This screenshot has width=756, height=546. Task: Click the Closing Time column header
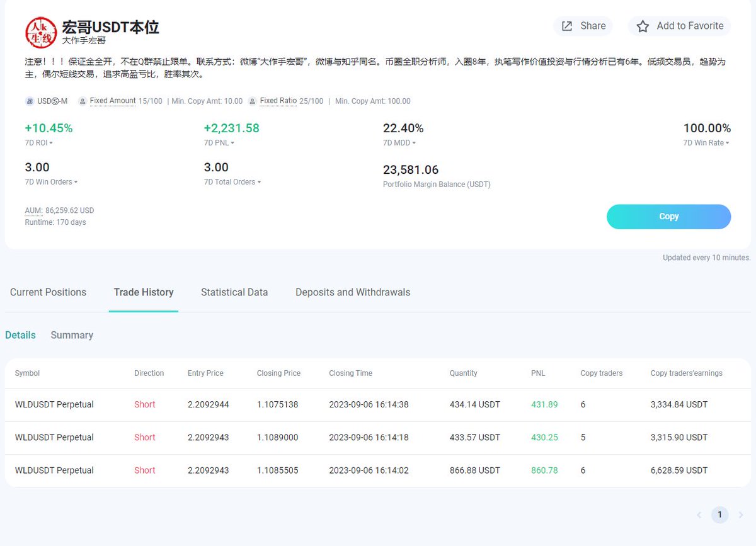point(350,373)
